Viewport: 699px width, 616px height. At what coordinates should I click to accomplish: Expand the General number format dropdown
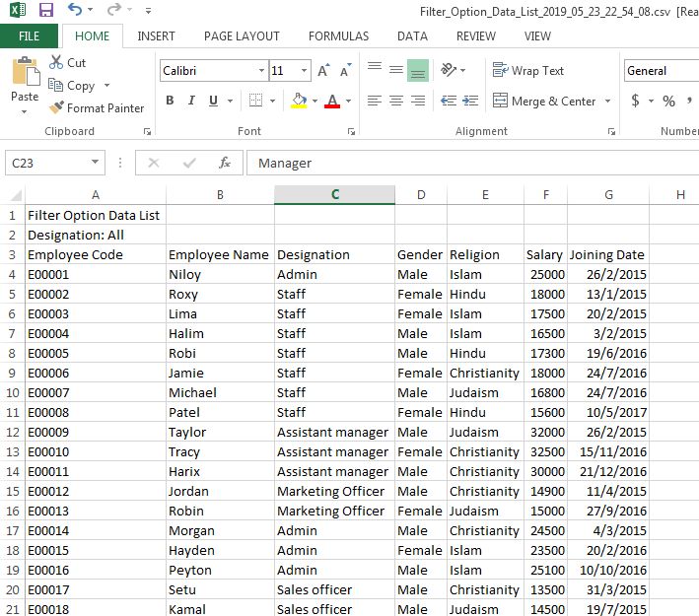click(661, 71)
